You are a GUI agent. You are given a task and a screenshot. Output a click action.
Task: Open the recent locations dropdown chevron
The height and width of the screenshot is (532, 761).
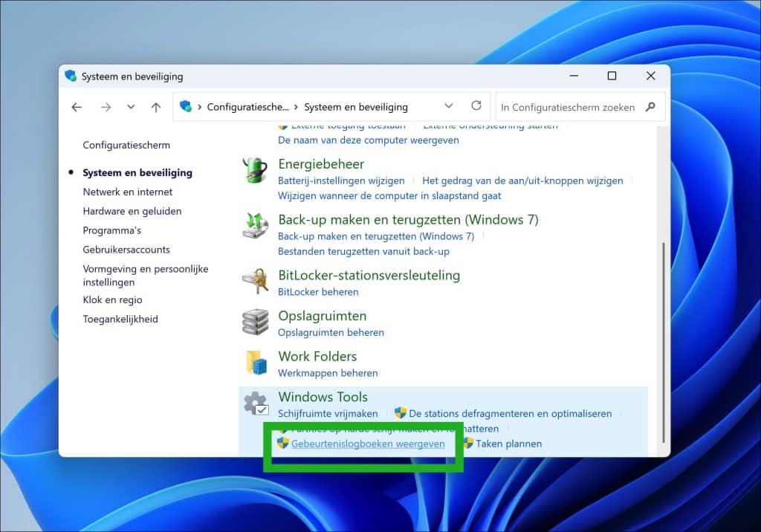(x=131, y=107)
